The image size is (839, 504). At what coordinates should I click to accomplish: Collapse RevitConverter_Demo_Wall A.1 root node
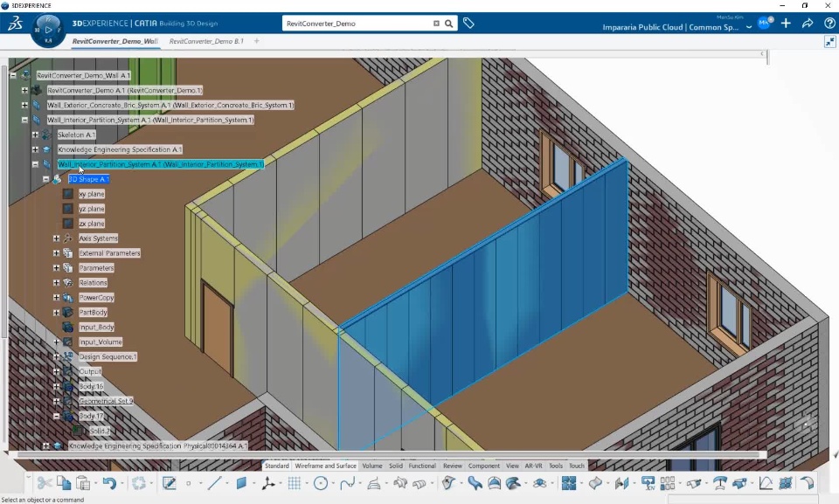(13, 75)
